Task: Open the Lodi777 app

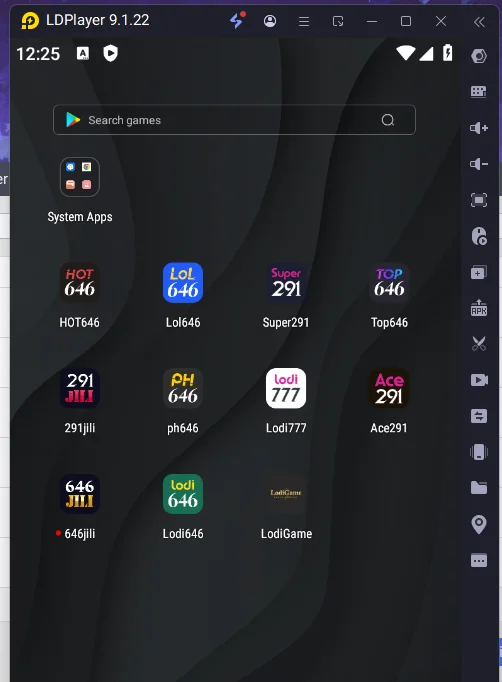Action: [x=286, y=388]
